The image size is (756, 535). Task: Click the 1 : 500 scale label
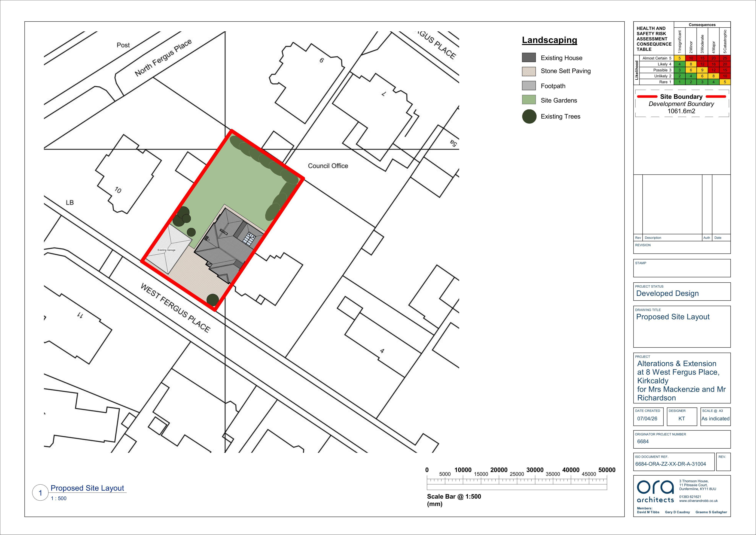point(59,498)
